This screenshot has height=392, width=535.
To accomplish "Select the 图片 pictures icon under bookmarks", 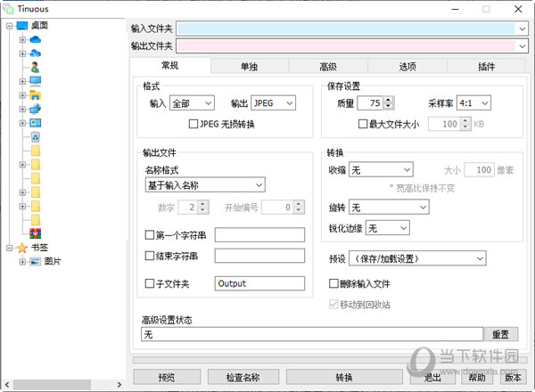I will 36,261.
